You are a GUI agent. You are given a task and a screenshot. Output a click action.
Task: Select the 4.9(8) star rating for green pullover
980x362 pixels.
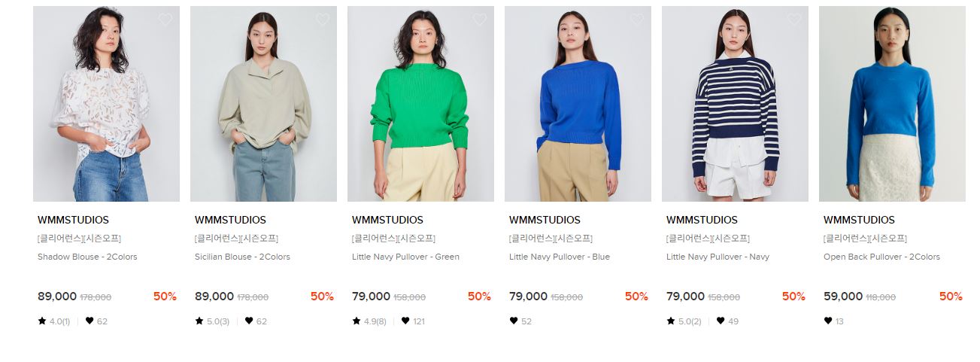point(369,321)
